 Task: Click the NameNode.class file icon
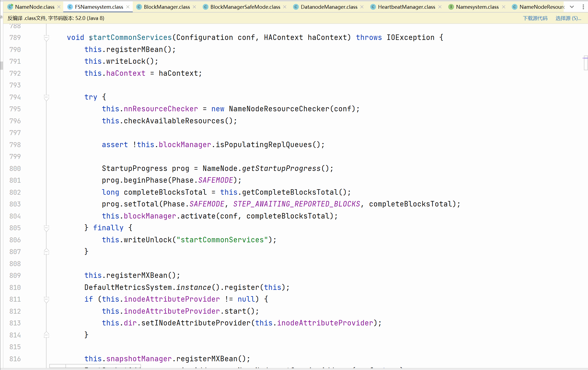[10, 7]
